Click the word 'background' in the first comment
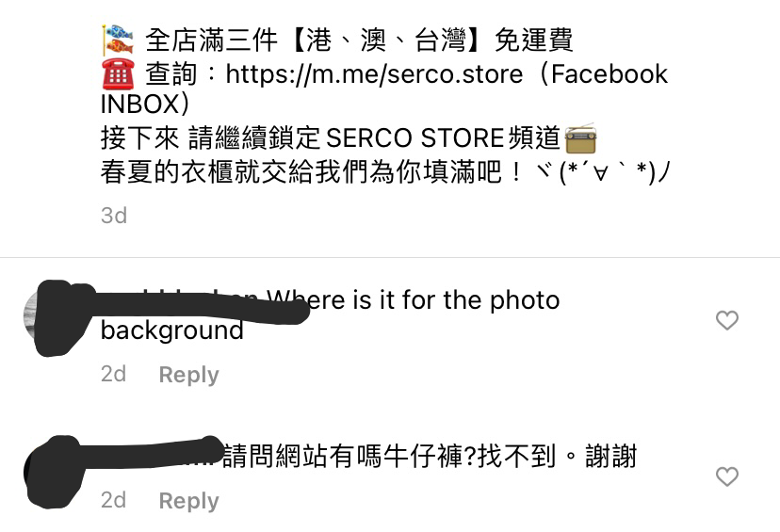 click(172, 330)
